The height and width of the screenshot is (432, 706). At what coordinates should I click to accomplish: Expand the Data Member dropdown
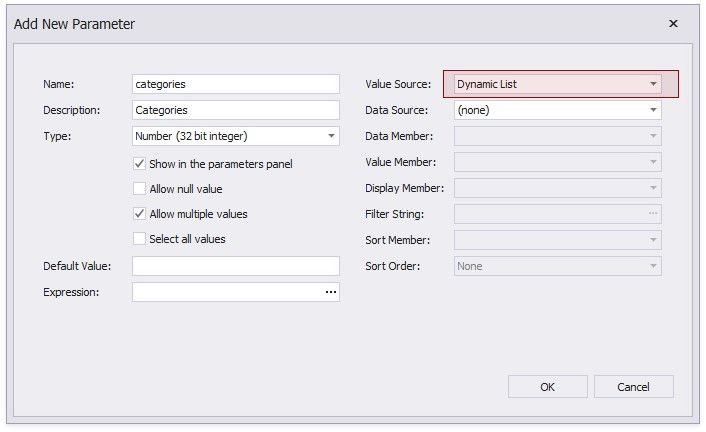pyautogui.click(x=653, y=136)
